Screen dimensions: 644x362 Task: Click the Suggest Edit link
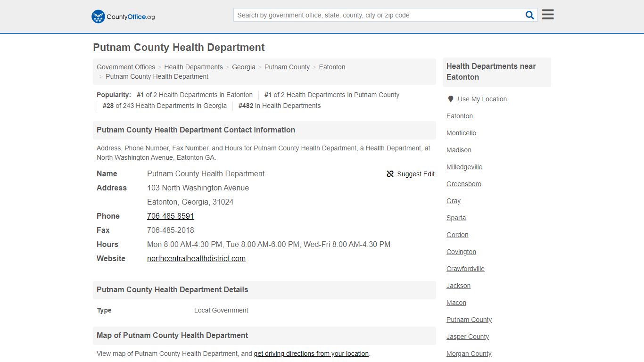[416, 174]
